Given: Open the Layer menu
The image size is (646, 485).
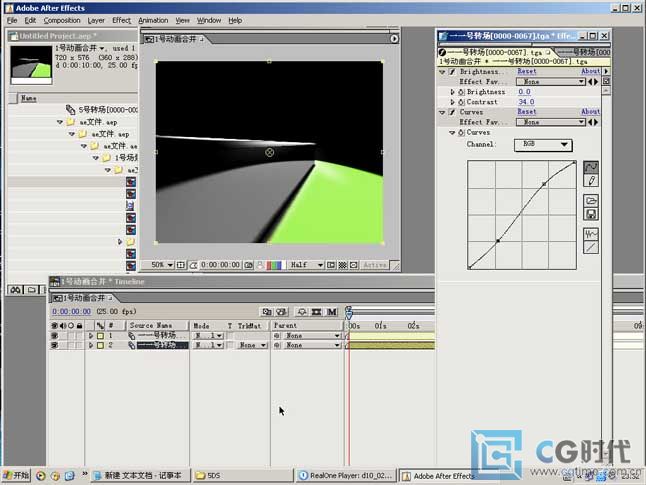Looking at the screenshot, I should coord(96,20).
